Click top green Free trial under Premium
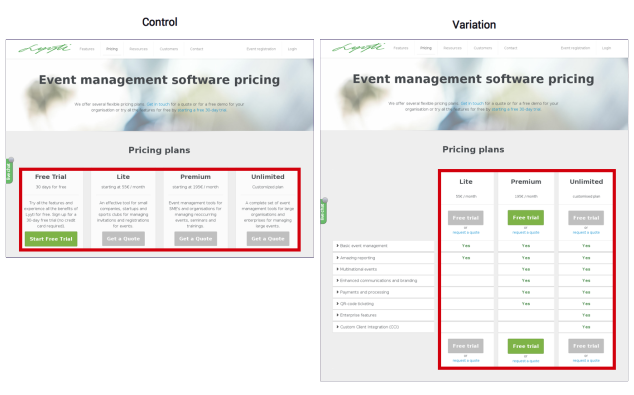Viewport: 634px width, 395px height. pyautogui.click(x=526, y=218)
